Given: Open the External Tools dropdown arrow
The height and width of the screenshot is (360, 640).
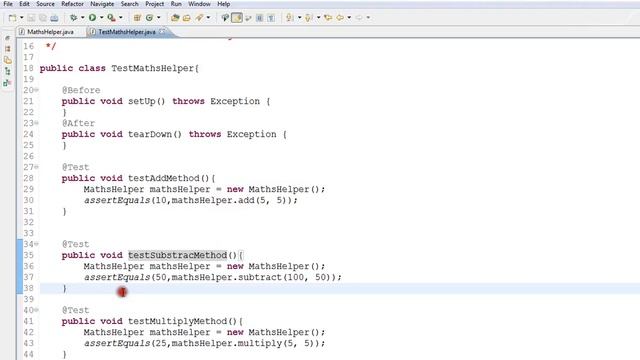Looking at the screenshot, I should (120, 18).
